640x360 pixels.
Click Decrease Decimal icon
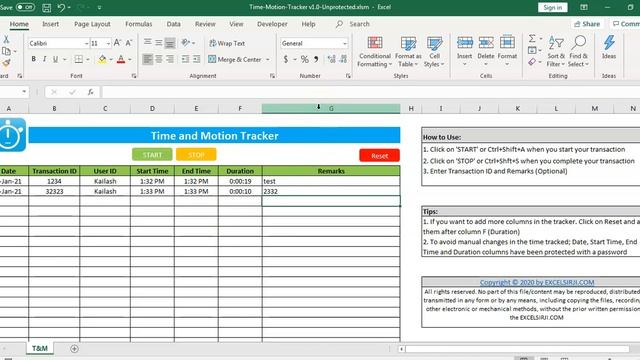[x=343, y=60]
